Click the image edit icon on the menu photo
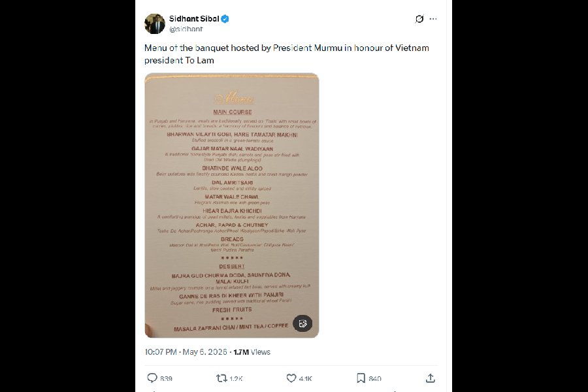The image size is (588, 392). coord(302,323)
